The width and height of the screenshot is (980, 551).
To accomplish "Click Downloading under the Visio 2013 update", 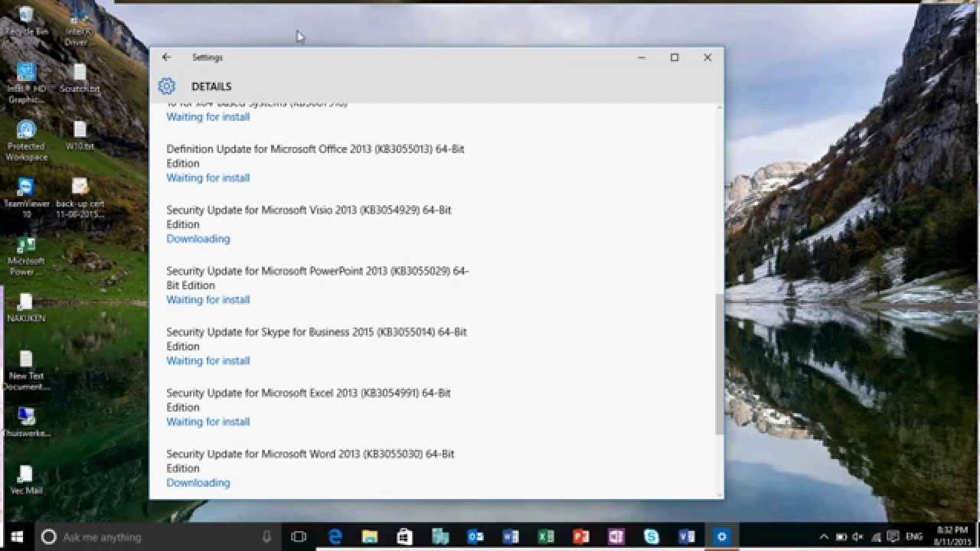I will tap(198, 239).
